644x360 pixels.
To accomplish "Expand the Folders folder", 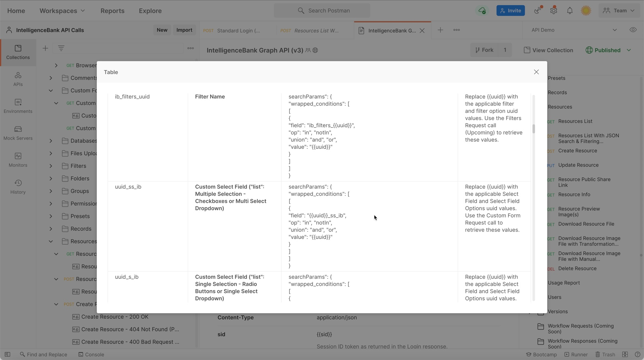I will [51, 179].
